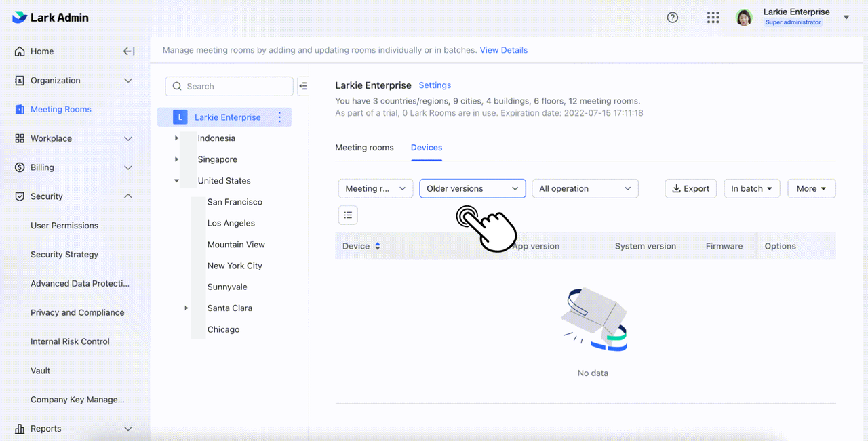
Task: Click the user profile avatar
Action: click(744, 18)
